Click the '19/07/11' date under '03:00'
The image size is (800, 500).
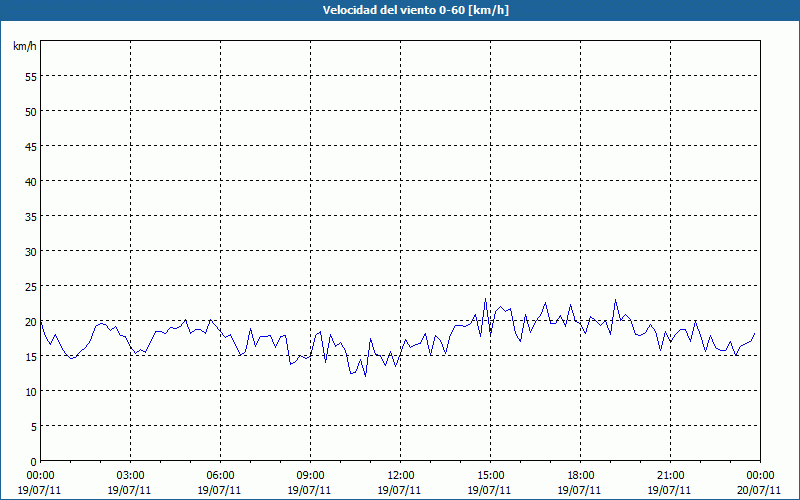[x=130, y=490]
